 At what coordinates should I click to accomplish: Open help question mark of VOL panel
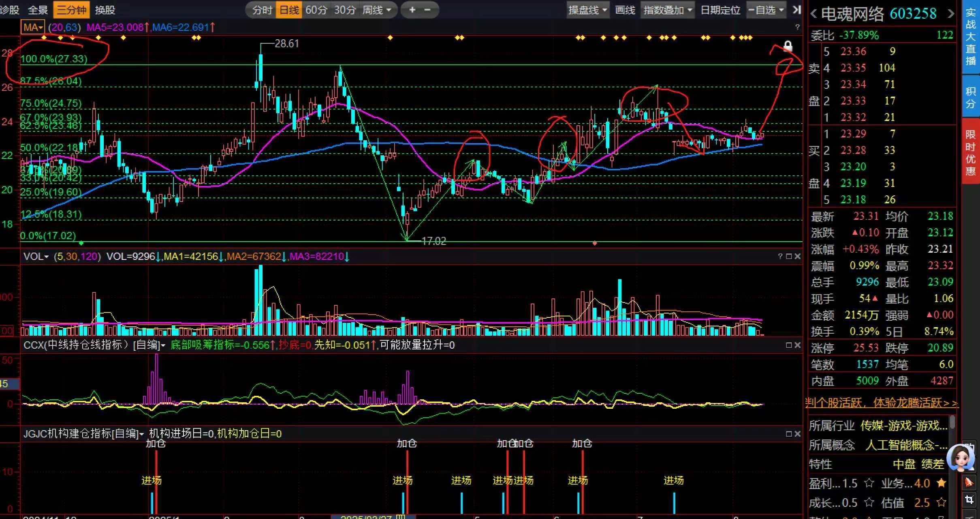[x=780, y=256]
